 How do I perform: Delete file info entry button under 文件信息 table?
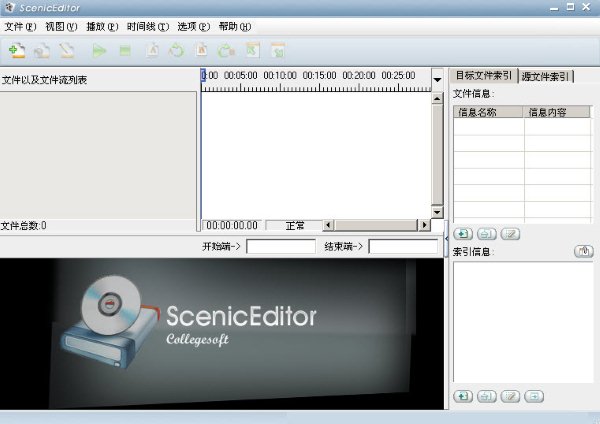pyautogui.click(x=487, y=233)
